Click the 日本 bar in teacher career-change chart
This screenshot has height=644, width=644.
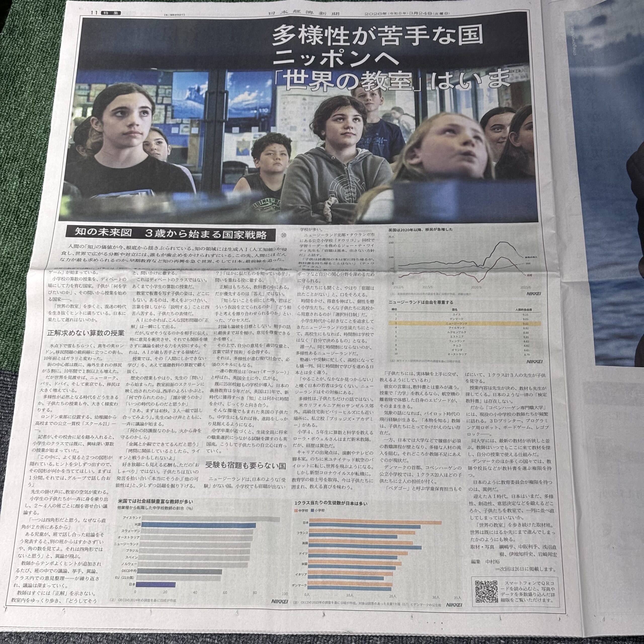(155, 584)
